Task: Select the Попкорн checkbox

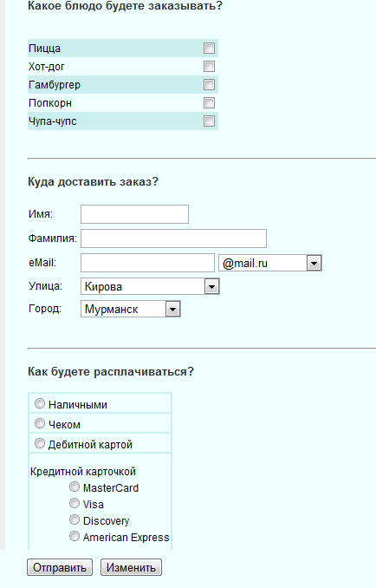Action: 209,102
